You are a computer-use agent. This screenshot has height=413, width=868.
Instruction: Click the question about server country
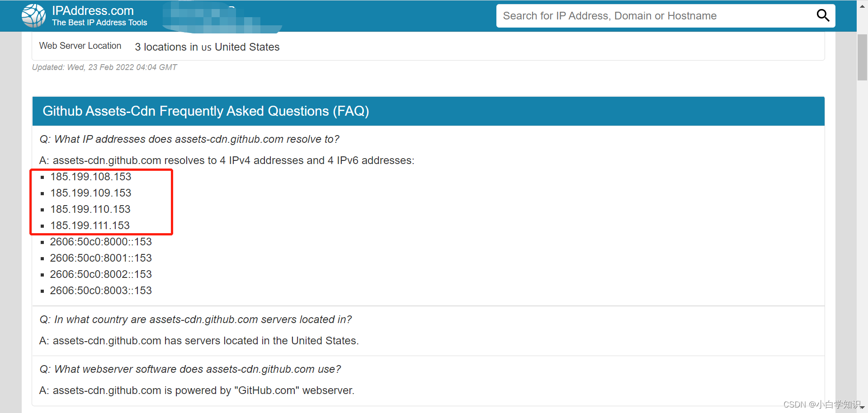click(x=196, y=319)
